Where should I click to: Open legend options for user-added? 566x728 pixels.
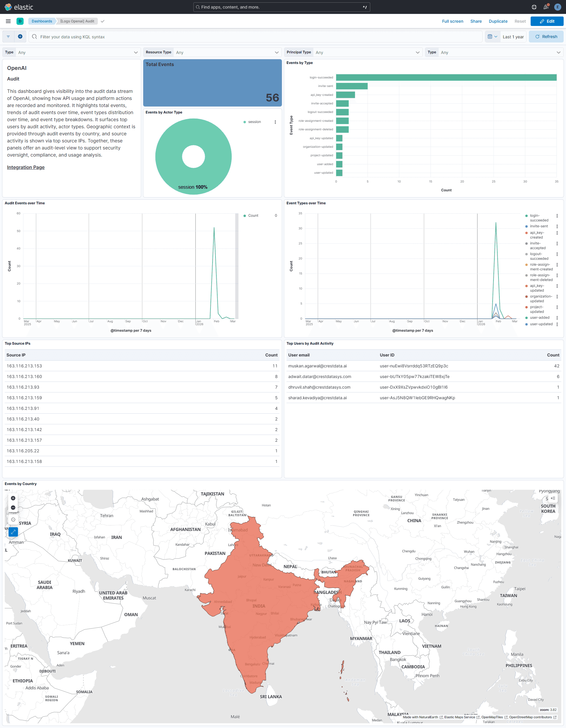(x=557, y=318)
